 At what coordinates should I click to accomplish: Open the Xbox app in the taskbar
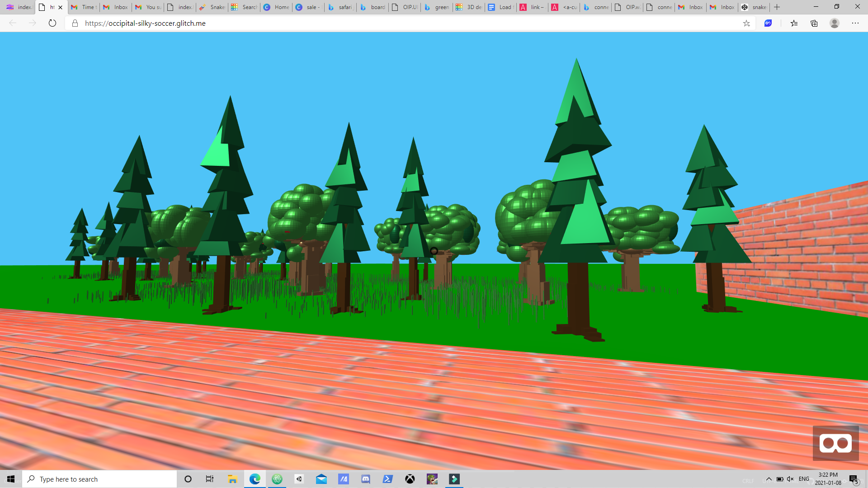point(410,479)
